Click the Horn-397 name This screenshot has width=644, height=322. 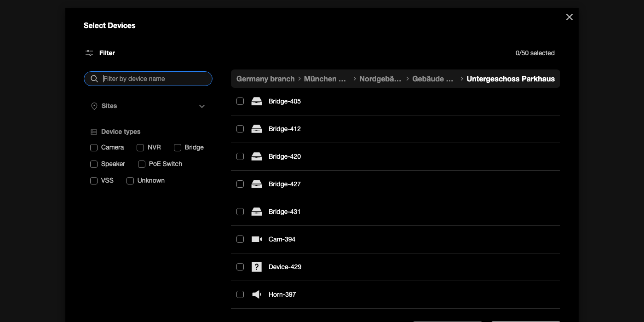(x=282, y=294)
